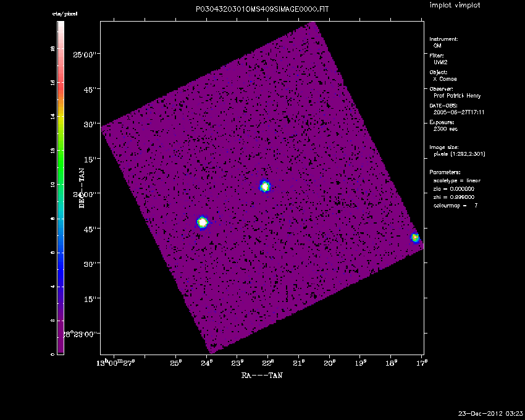Select the filter value "UVM2"
The width and height of the screenshot is (525, 420).
(x=440, y=62)
